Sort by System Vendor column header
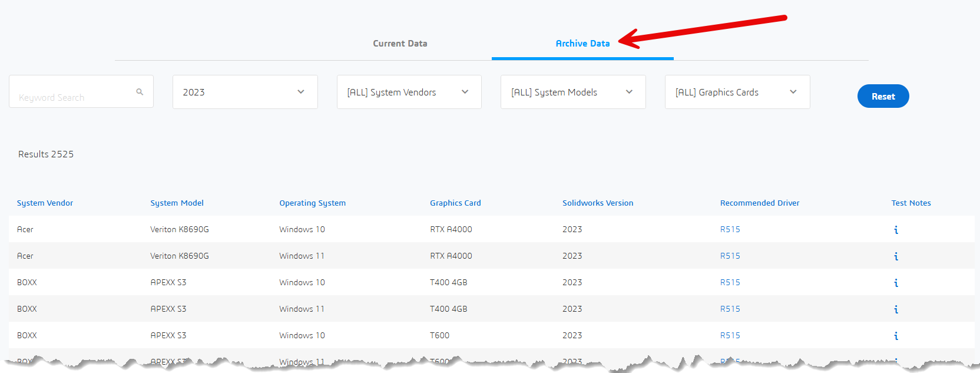 click(x=45, y=203)
